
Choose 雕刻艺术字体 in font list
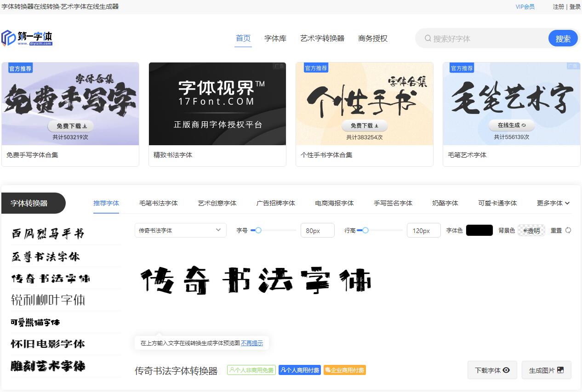pyautogui.click(x=48, y=366)
